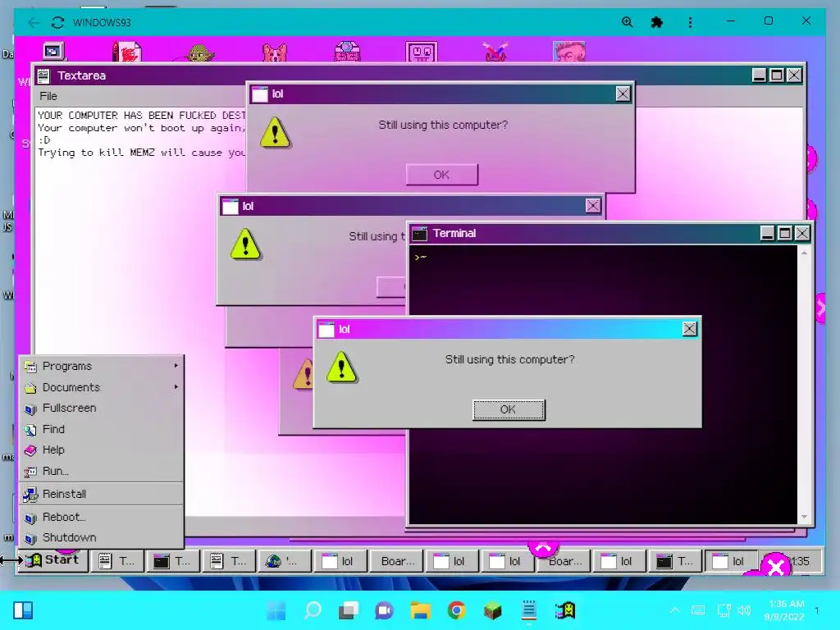Click the Terminal window title icon
Image resolution: width=840 pixels, height=630 pixels.
pyautogui.click(x=419, y=234)
